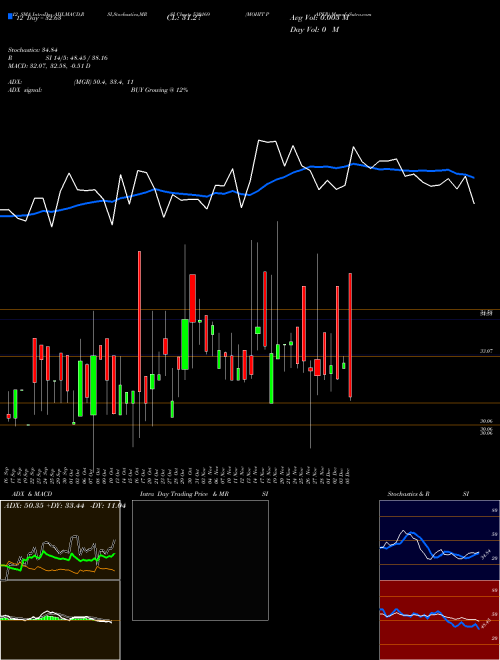
Task: Click the blue 12 Day SMA legend square
Action: [10, 17]
